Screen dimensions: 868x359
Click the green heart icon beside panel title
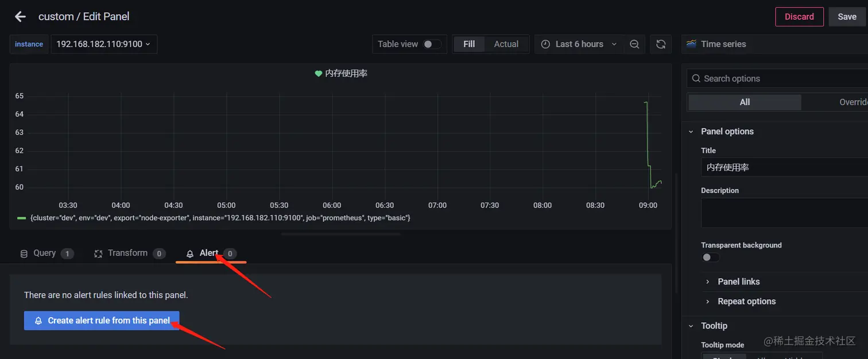point(318,74)
